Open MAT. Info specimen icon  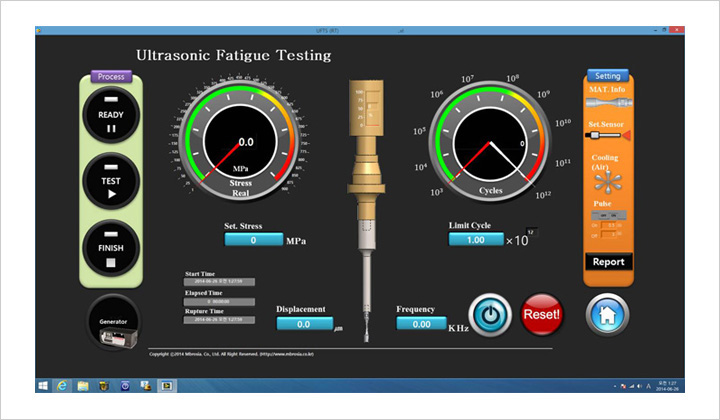608,102
